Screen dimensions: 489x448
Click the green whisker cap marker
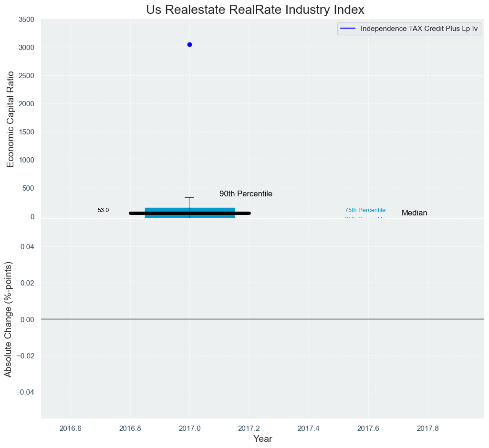pyautogui.click(x=189, y=197)
